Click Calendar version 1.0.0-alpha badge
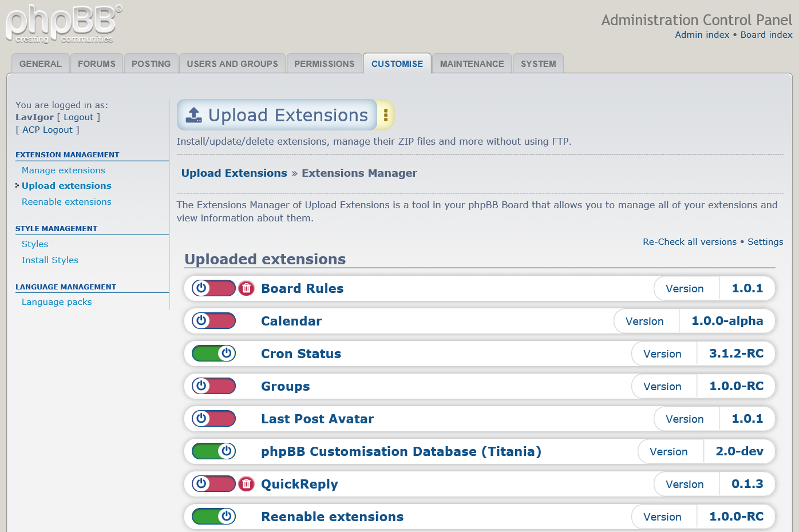The height and width of the screenshot is (532, 799). (x=694, y=321)
